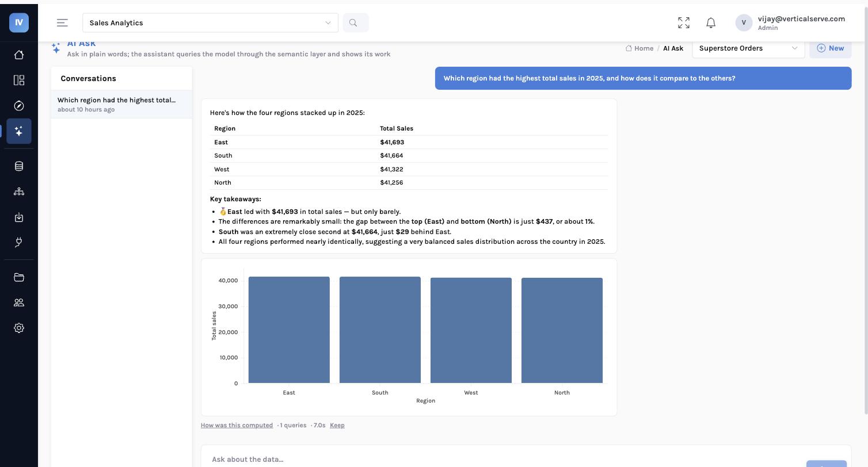This screenshot has width=868, height=467.
Task: Click the North table cell
Action: pos(223,182)
